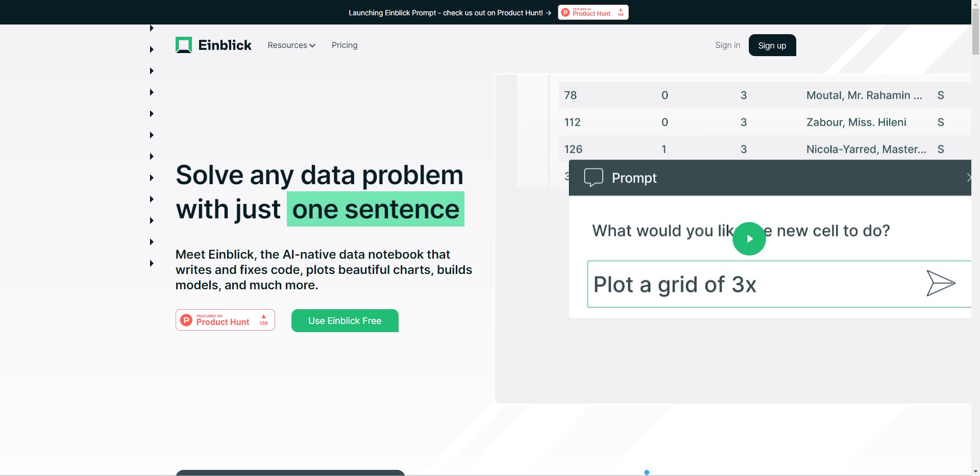Go to the Pricing page
This screenshot has height=476, width=980.
345,45
